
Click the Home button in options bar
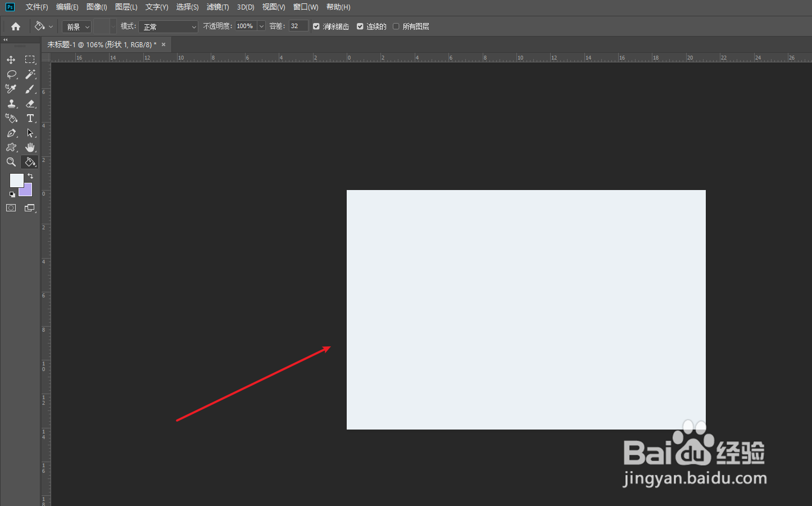16,26
